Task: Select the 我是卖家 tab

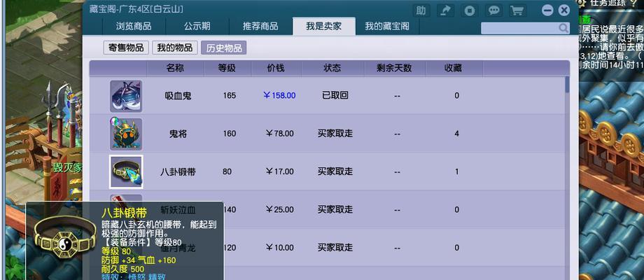Action: [323, 27]
